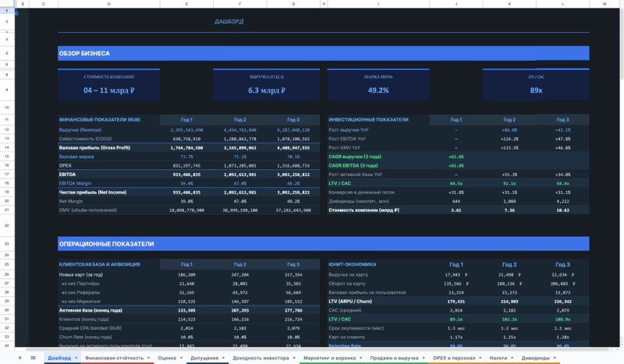This screenshot has height=364, width=624.
Task: Click the Новых карт (за год) row label
Action: pos(81,274)
